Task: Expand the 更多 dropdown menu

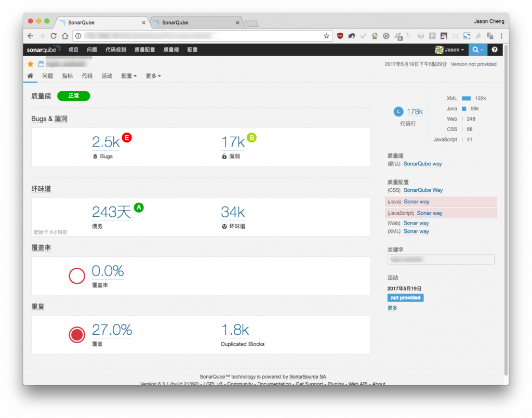Action: click(x=153, y=76)
